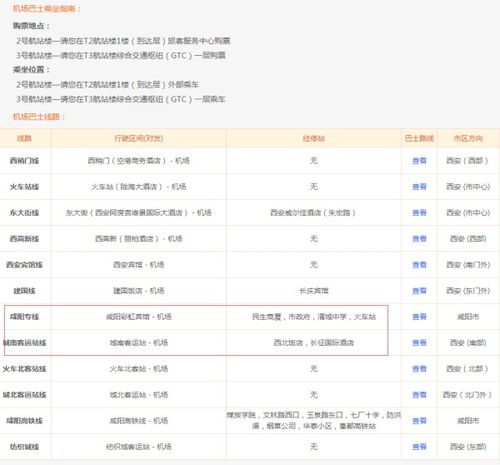Click the 西稍门（空港商务酒店）- 机场 cell

pos(139,161)
